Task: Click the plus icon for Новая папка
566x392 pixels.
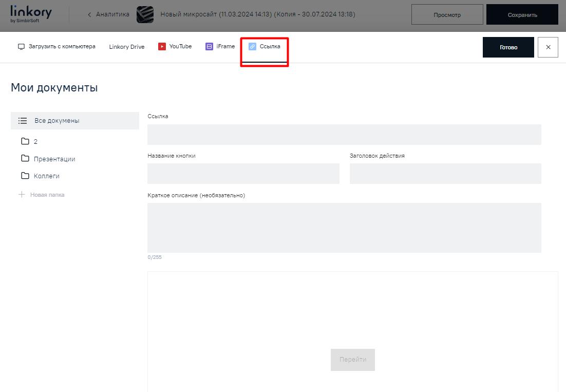Action: click(22, 195)
